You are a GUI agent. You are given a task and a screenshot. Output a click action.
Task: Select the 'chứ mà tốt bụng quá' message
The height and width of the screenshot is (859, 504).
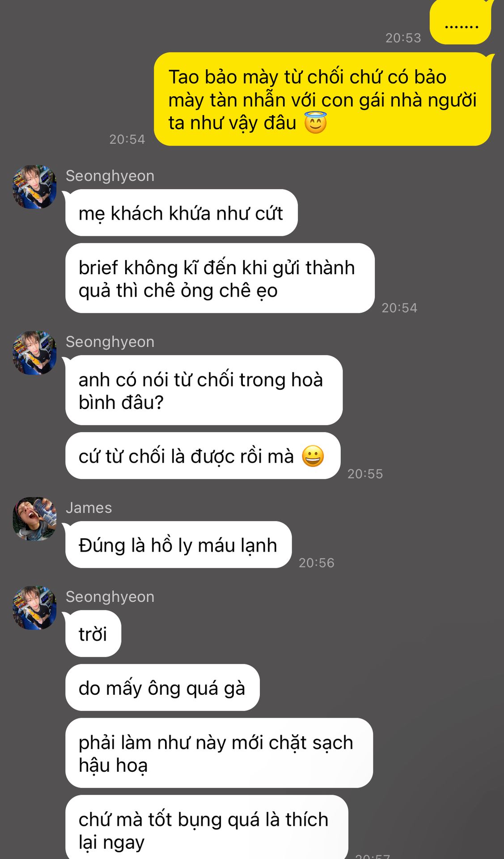207,827
